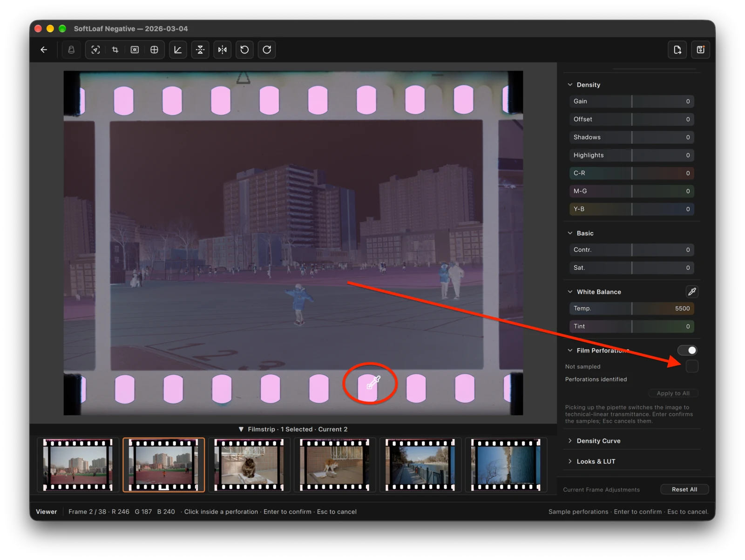The width and height of the screenshot is (745, 560).
Task: Click the save preset icon top right
Action: pos(701,50)
